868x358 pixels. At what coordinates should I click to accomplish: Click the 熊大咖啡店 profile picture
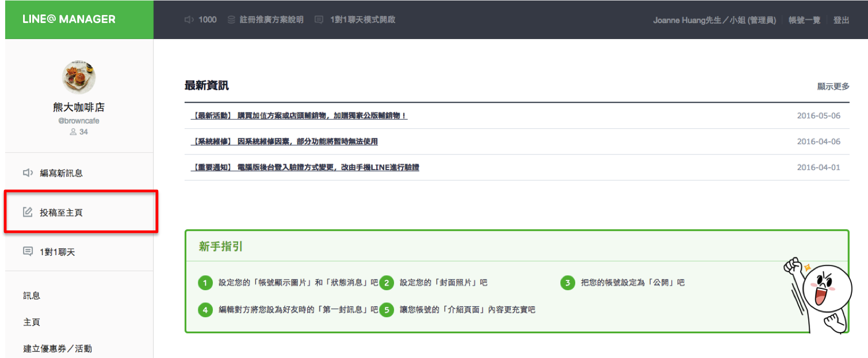pyautogui.click(x=79, y=78)
